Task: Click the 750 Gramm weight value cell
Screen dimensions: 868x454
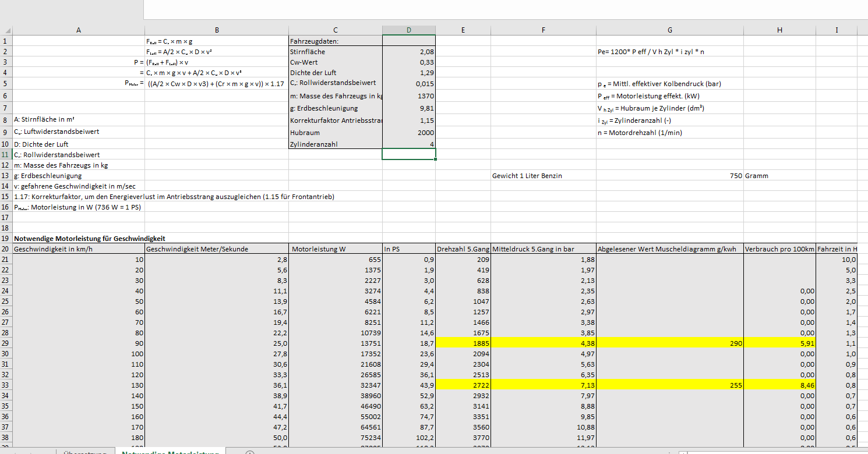Action: 670,175
